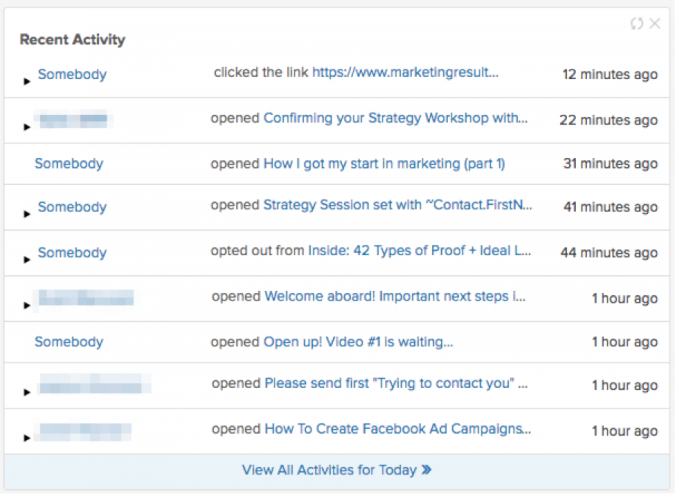
Task: Refresh the Recent Activity widget
Action: 637,24
